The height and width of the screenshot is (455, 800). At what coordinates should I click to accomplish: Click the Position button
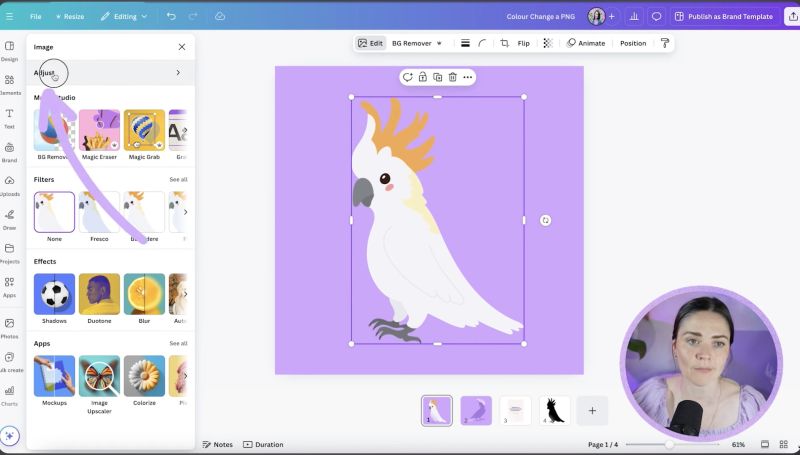[x=633, y=43]
